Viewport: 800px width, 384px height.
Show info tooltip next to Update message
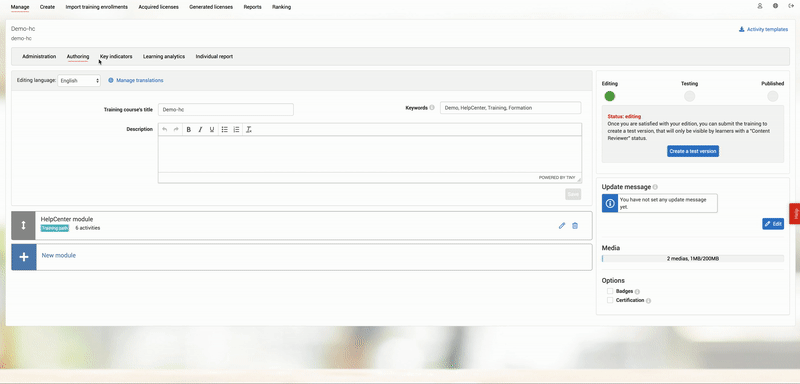pyautogui.click(x=655, y=187)
